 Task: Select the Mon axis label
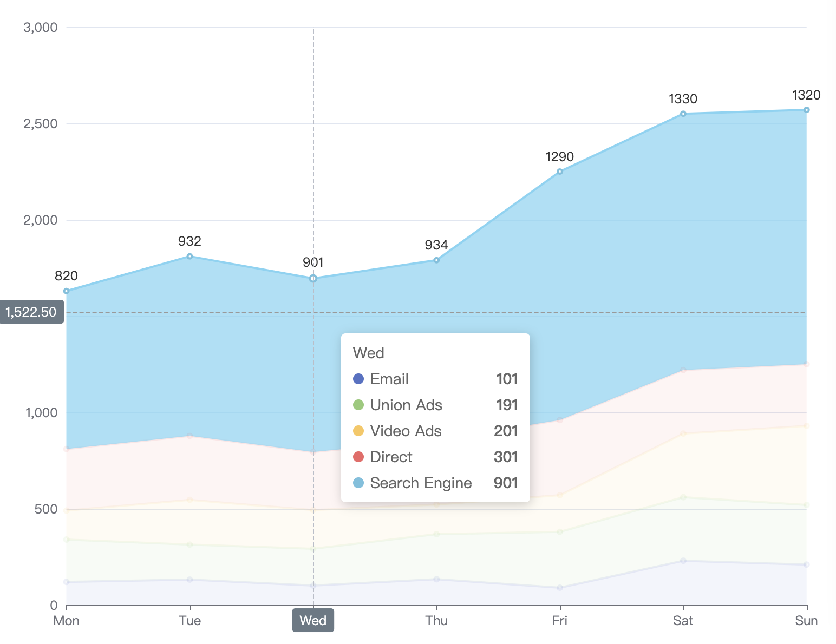point(66,620)
